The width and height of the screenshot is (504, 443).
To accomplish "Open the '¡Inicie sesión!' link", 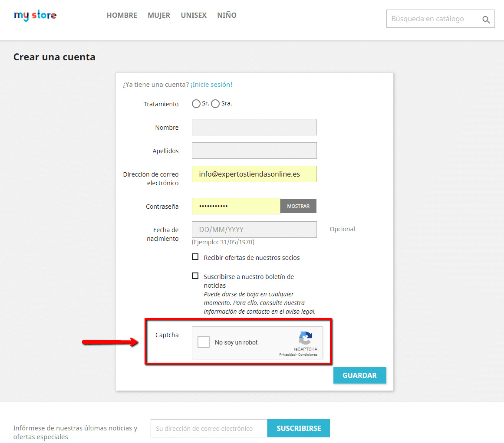I will [x=211, y=84].
